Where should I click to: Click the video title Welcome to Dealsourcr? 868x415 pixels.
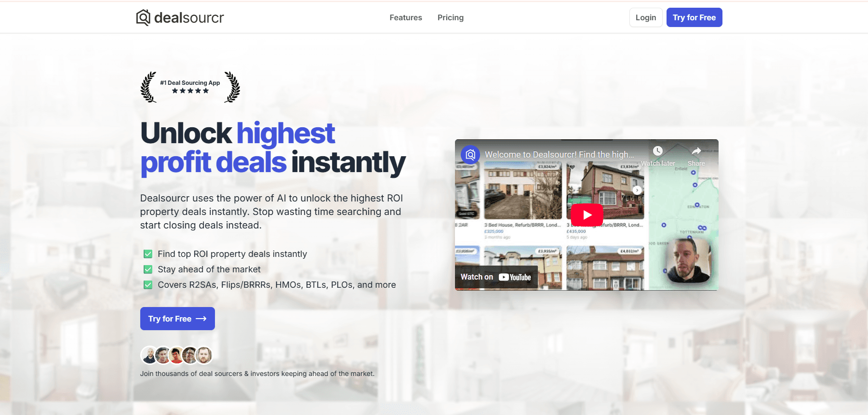559,155
